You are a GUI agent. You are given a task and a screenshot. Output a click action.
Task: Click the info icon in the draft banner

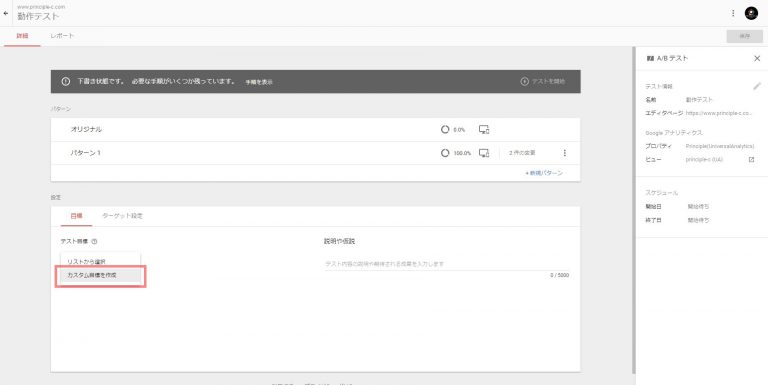[x=66, y=81]
